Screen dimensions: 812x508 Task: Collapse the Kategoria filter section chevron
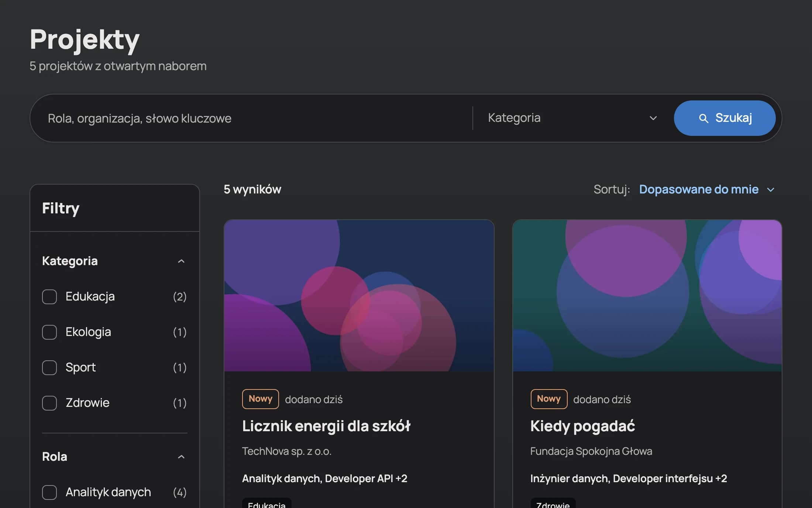[x=181, y=261]
